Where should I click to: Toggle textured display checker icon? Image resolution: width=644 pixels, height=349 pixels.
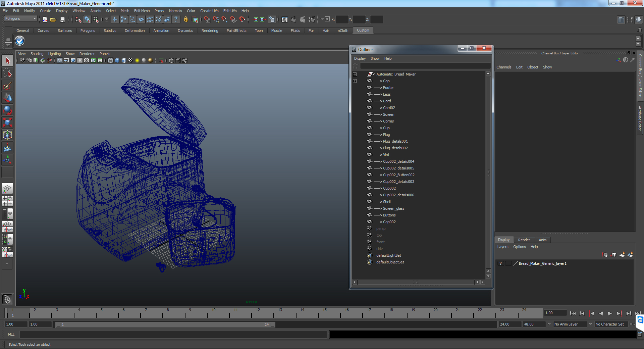coord(130,60)
